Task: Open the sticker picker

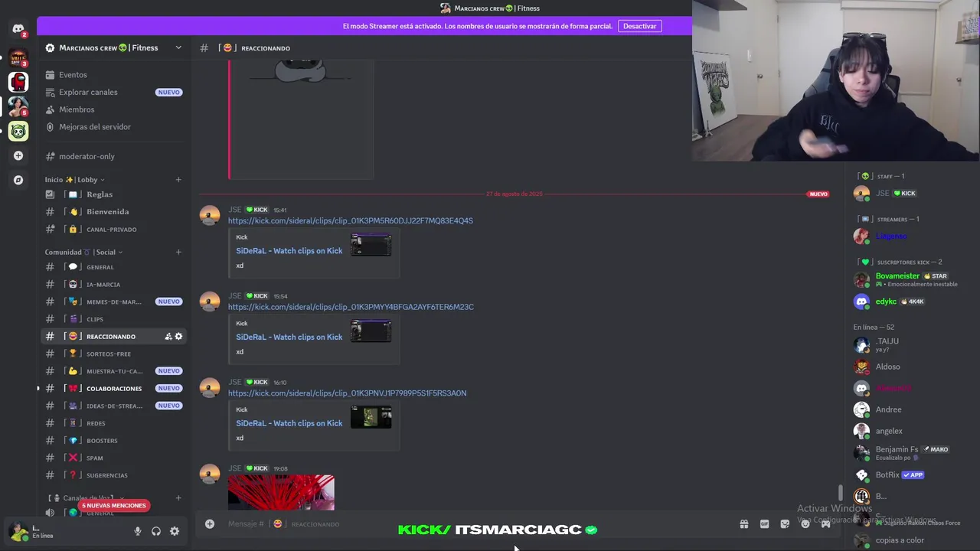Action: (785, 524)
